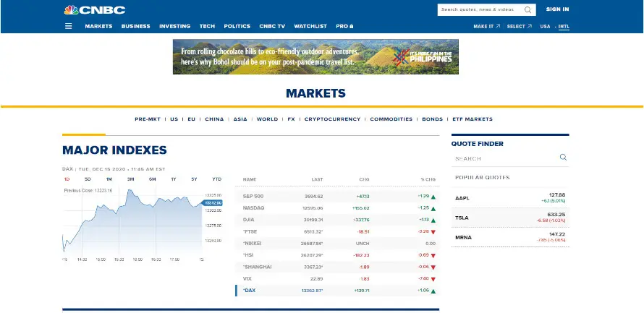The width and height of the screenshot is (644, 313).
Task: Select the YTD chart range
Action: tap(217, 179)
